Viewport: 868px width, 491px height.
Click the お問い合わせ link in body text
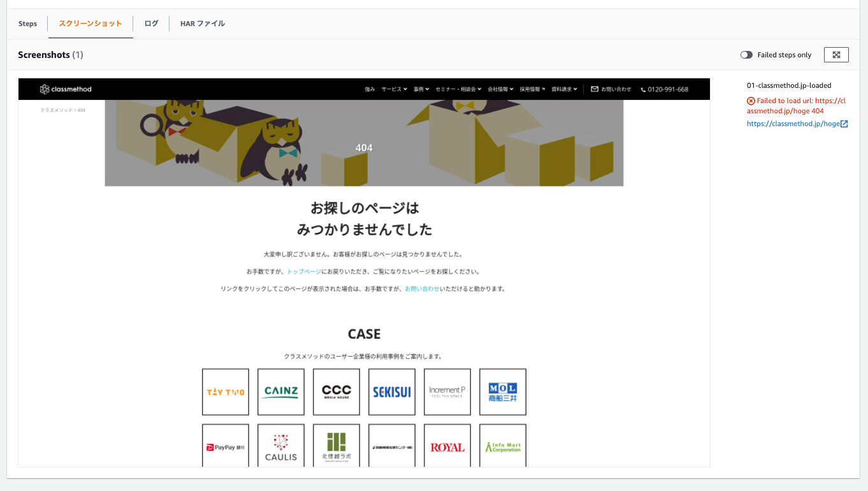(422, 288)
